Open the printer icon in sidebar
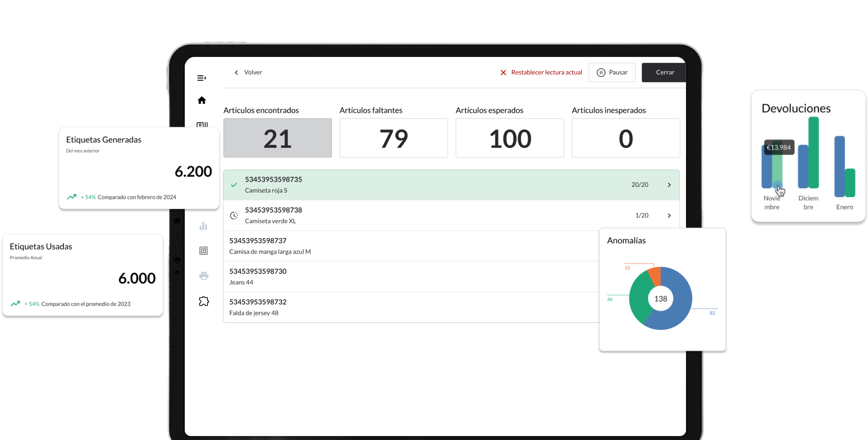The width and height of the screenshot is (868, 440). coord(203,276)
